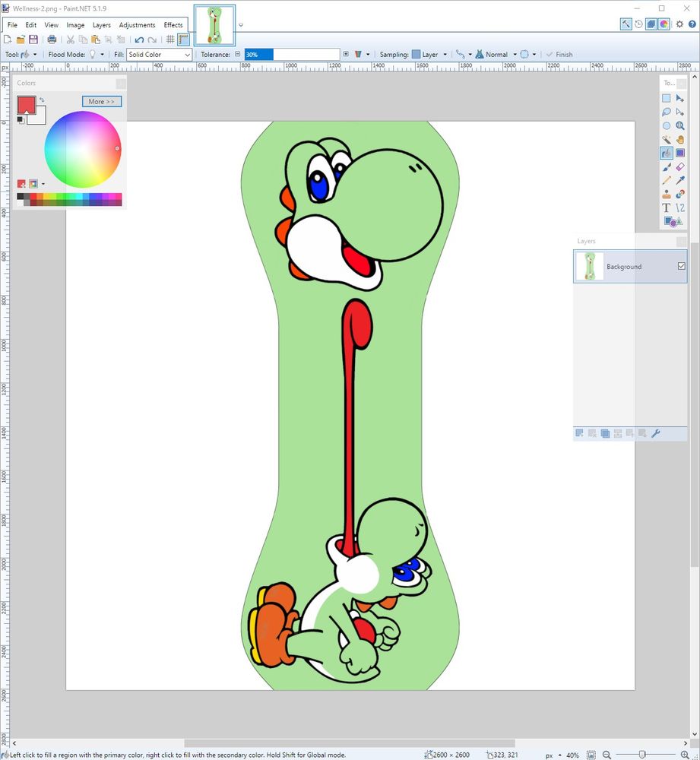Activate the Clone Stamp tool

coord(667,194)
